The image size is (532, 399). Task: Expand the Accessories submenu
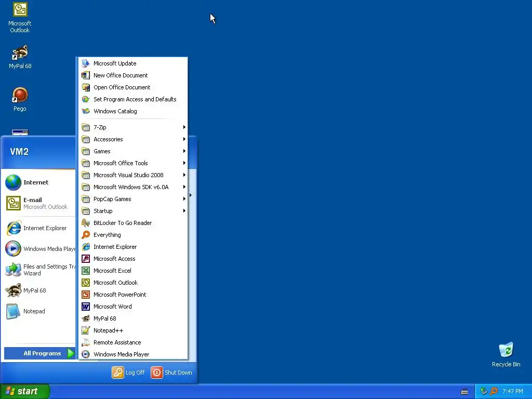132,139
